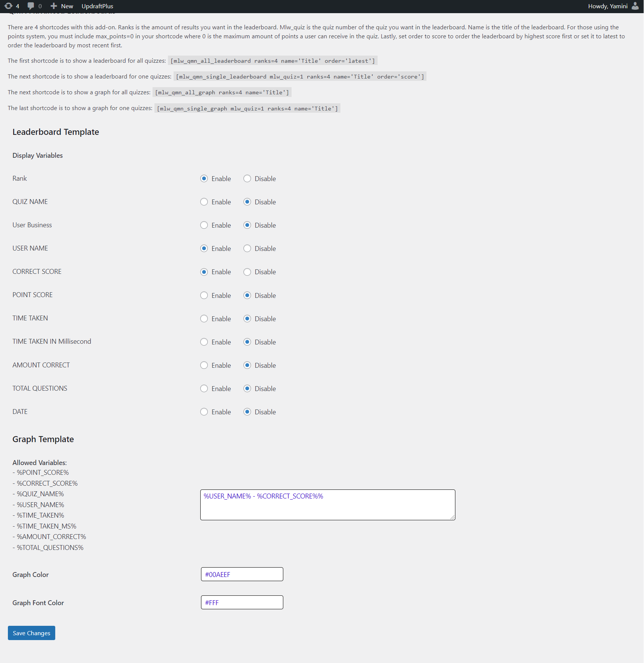The image size is (644, 663).
Task: Click the Graph Color hex field
Action: pos(242,574)
